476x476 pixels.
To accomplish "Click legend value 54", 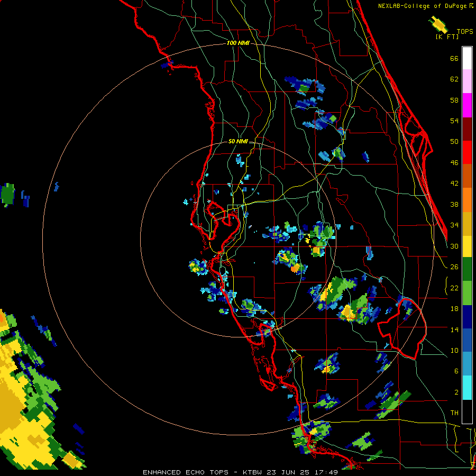I will pyautogui.click(x=454, y=121).
